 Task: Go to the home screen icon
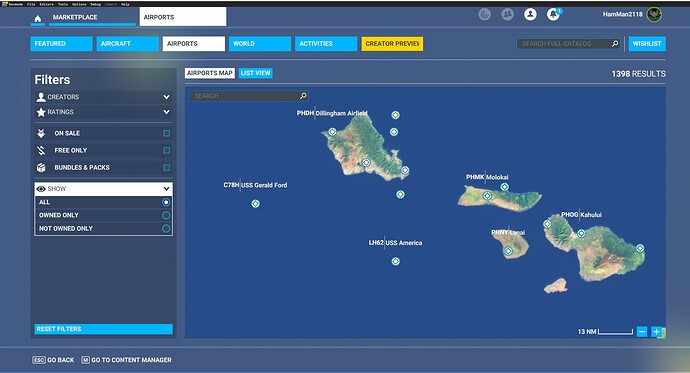point(38,18)
